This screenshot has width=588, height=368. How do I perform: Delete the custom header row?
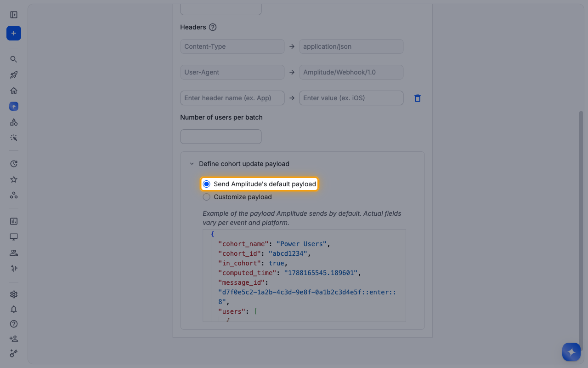pos(418,98)
